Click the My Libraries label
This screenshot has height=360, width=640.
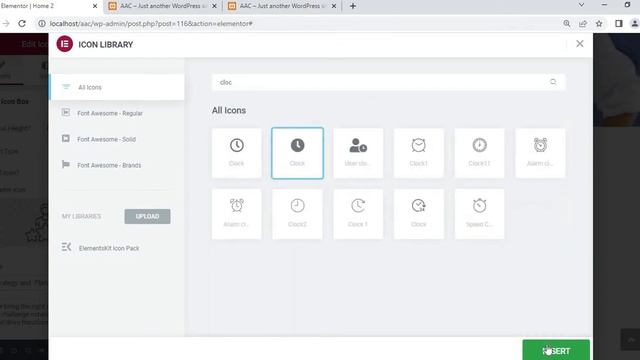(x=81, y=216)
